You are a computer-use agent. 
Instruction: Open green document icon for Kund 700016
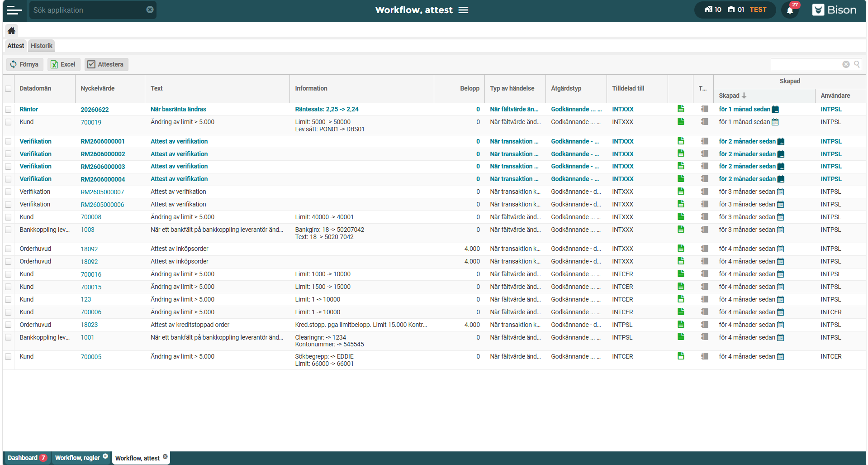point(681,273)
